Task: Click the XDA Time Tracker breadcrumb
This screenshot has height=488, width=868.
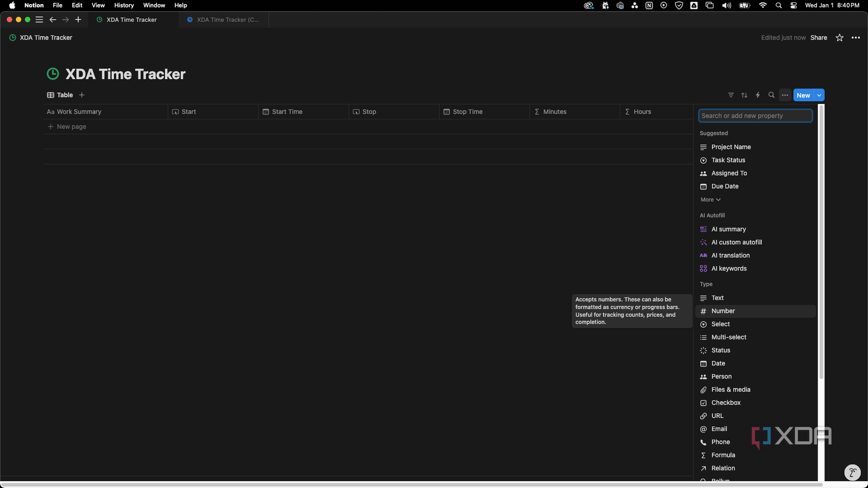Action: (41, 38)
